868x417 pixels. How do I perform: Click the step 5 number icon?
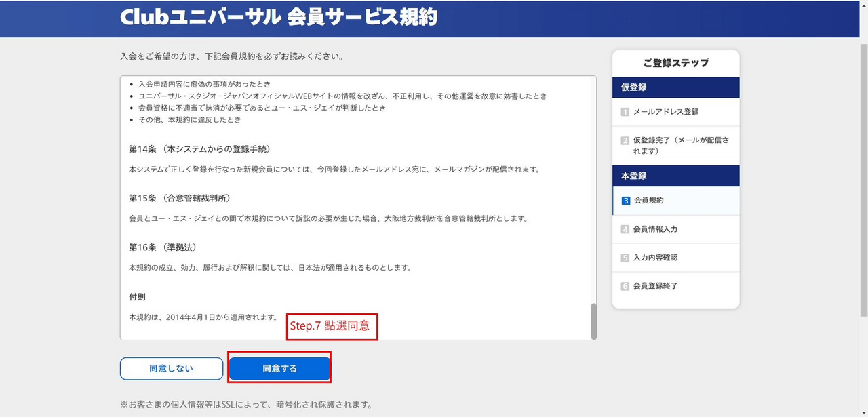tap(625, 258)
